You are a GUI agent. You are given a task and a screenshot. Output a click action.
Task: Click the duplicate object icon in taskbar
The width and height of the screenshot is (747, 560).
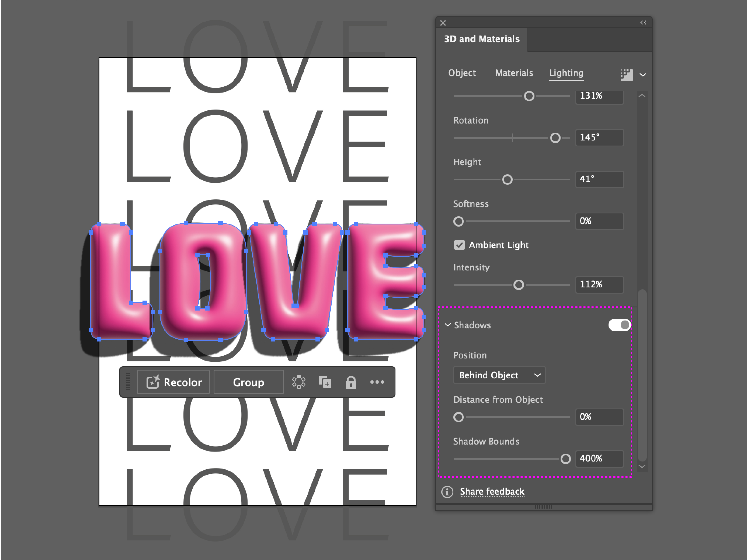coord(325,382)
